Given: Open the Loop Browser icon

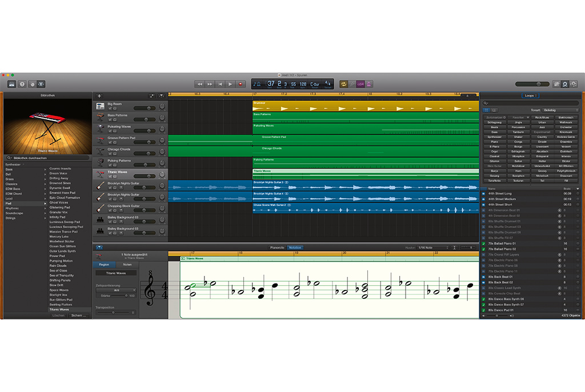Looking at the screenshot, I should tap(564, 84).
